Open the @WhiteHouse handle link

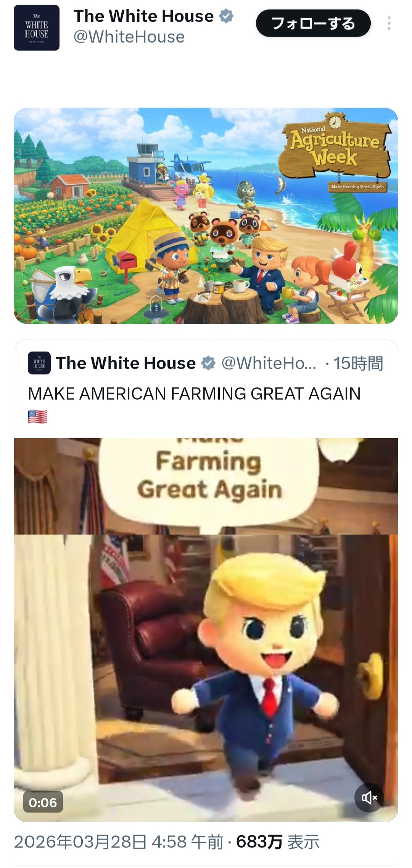pos(129,37)
